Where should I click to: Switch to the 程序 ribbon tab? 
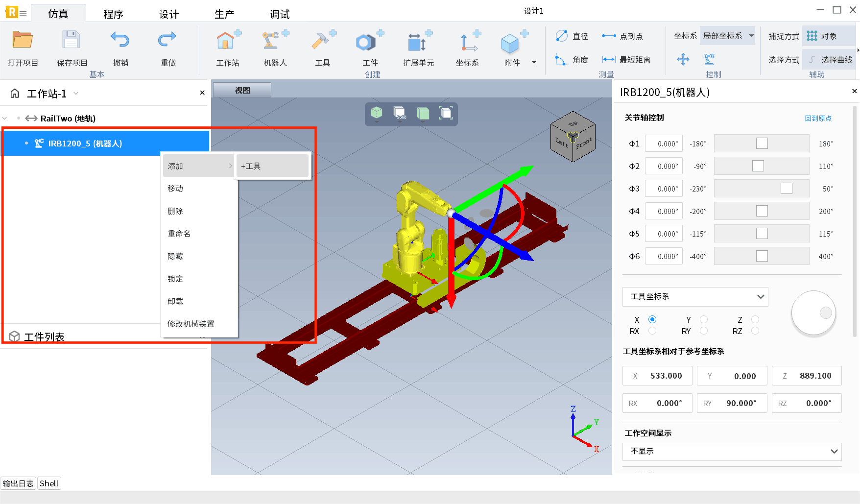(x=114, y=14)
